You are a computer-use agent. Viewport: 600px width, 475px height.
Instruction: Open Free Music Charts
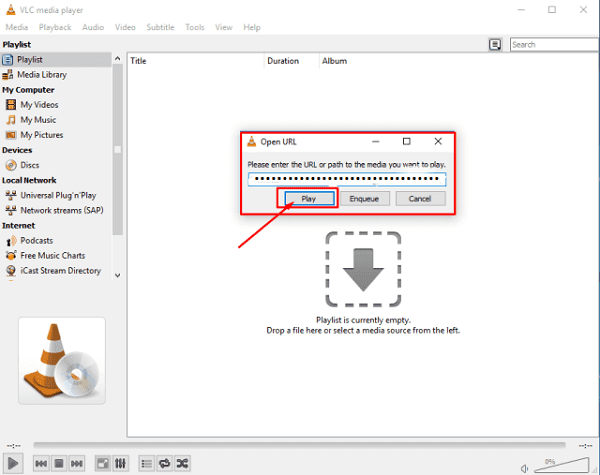pyautogui.click(x=53, y=255)
